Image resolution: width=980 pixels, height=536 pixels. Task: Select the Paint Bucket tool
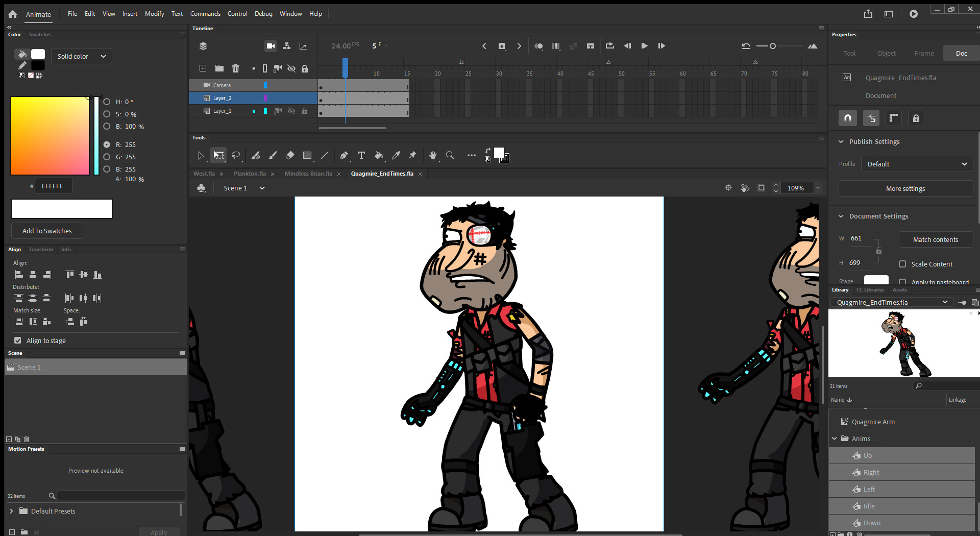[x=379, y=155]
